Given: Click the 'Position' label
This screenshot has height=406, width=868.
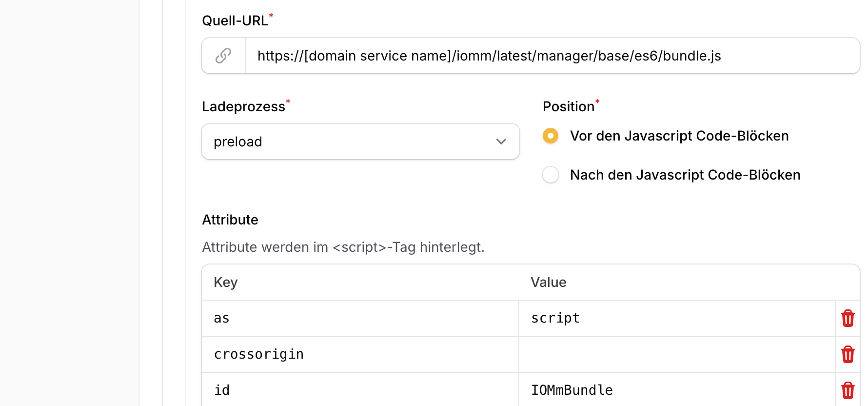Looking at the screenshot, I should 569,106.
